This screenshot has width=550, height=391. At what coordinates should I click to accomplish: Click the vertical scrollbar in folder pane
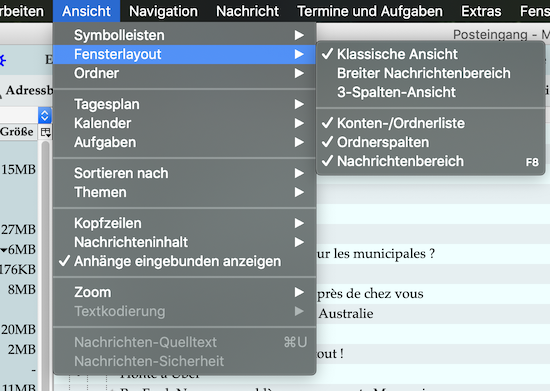(x=45, y=265)
